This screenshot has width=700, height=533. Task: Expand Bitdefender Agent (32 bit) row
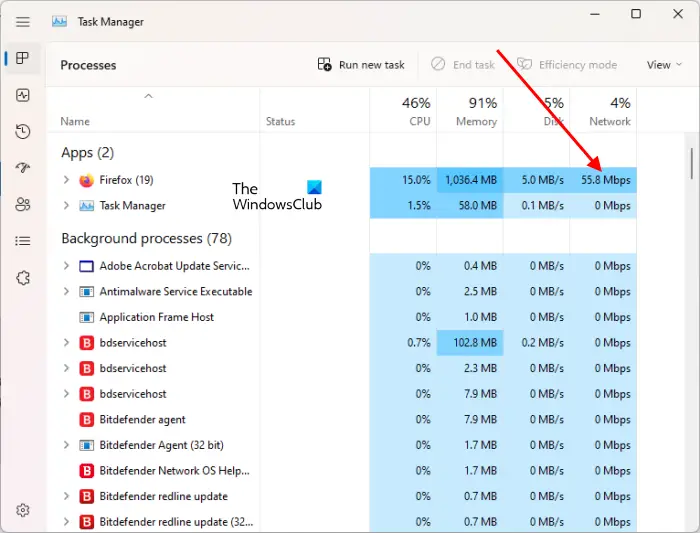tap(67, 445)
